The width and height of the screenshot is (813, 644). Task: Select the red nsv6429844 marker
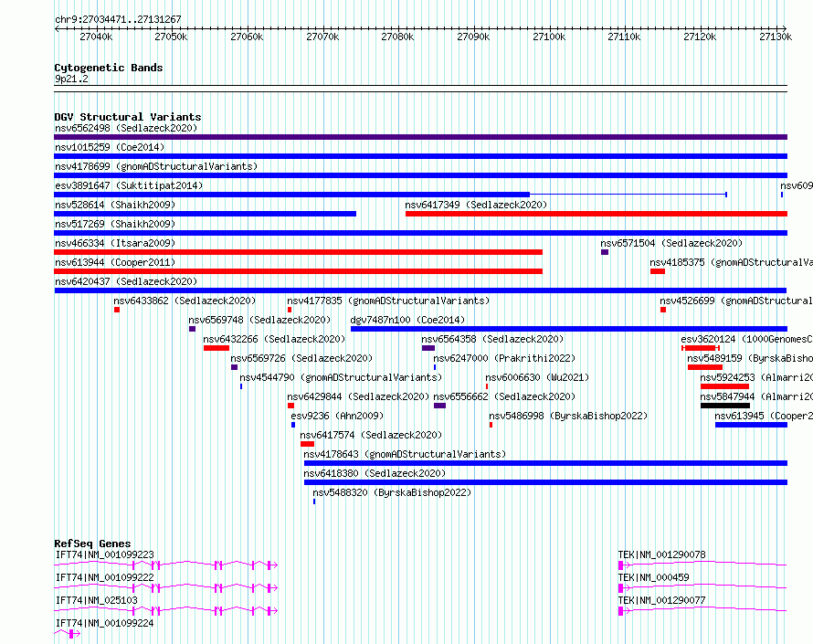point(290,406)
